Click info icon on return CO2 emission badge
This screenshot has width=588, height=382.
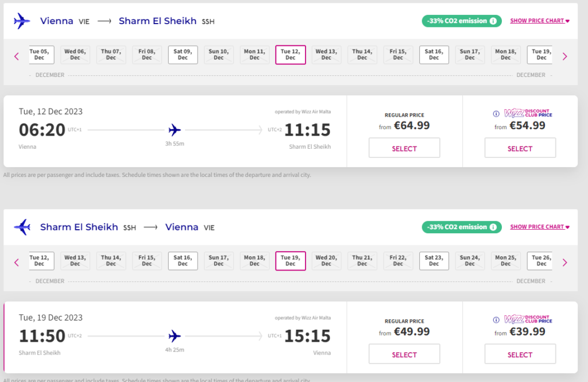point(493,227)
